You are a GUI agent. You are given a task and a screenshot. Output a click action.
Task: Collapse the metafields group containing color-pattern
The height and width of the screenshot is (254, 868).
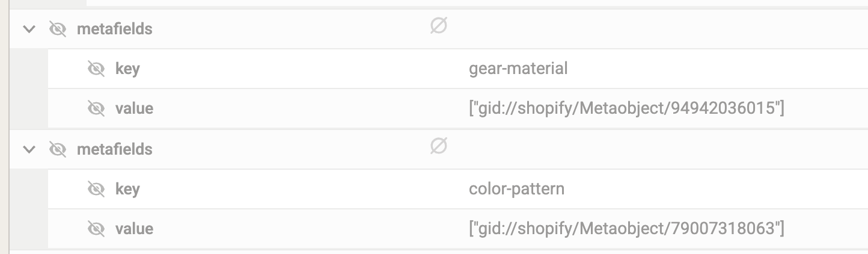(29, 149)
